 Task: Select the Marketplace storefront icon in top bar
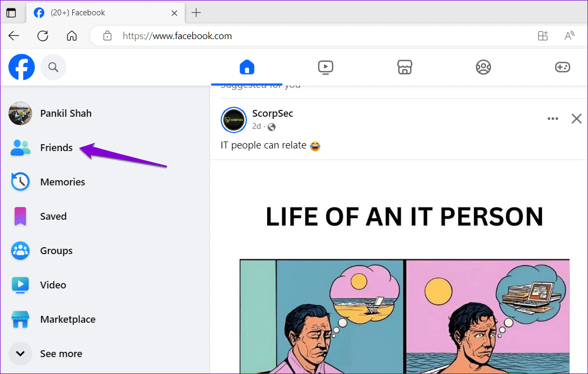coord(404,67)
